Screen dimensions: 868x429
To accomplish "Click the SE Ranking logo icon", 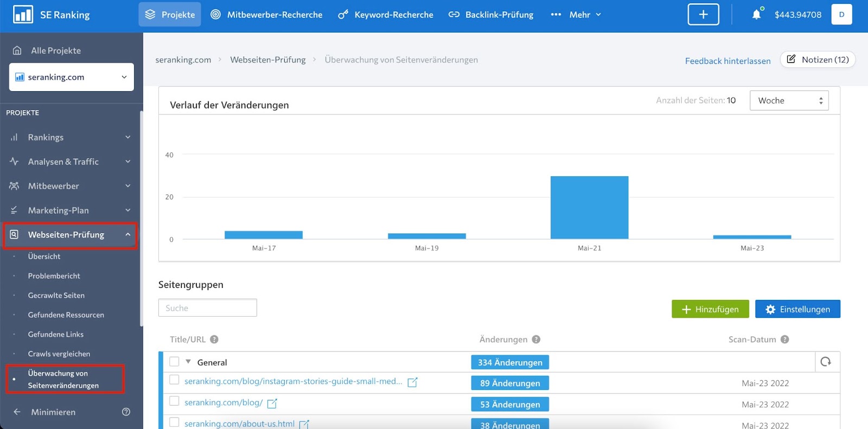I will [x=23, y=15].
